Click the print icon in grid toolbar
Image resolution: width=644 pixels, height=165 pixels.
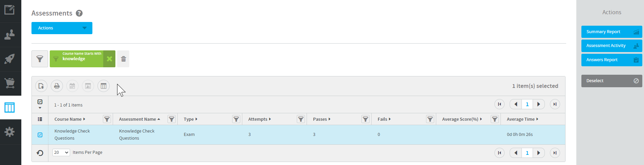[x=57, y=86]
